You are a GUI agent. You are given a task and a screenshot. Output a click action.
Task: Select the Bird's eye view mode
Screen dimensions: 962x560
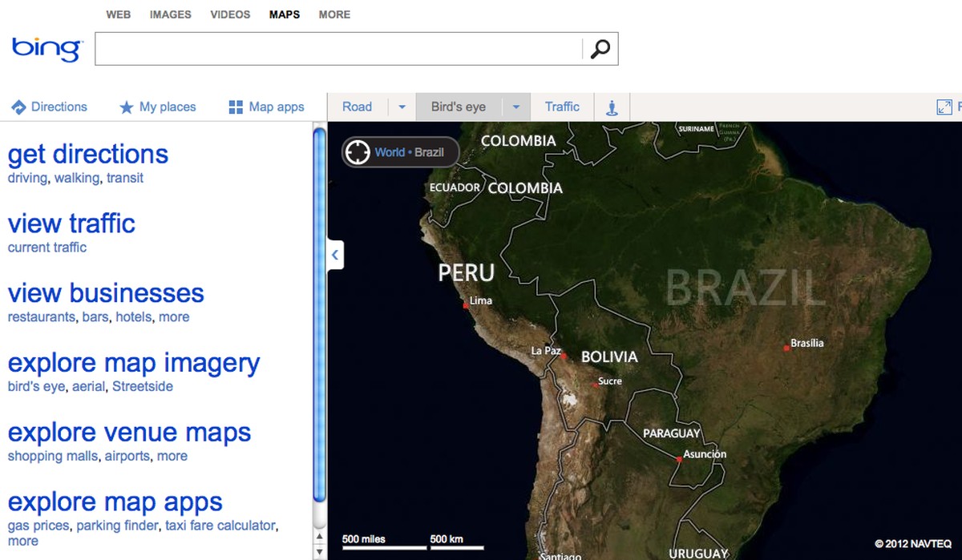point(458,107)
